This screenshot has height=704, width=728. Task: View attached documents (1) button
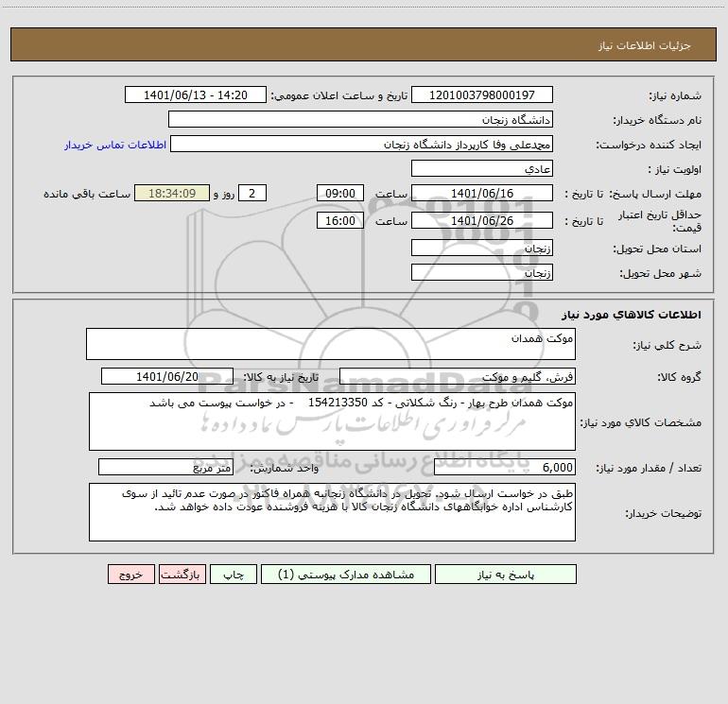(346, 575)
